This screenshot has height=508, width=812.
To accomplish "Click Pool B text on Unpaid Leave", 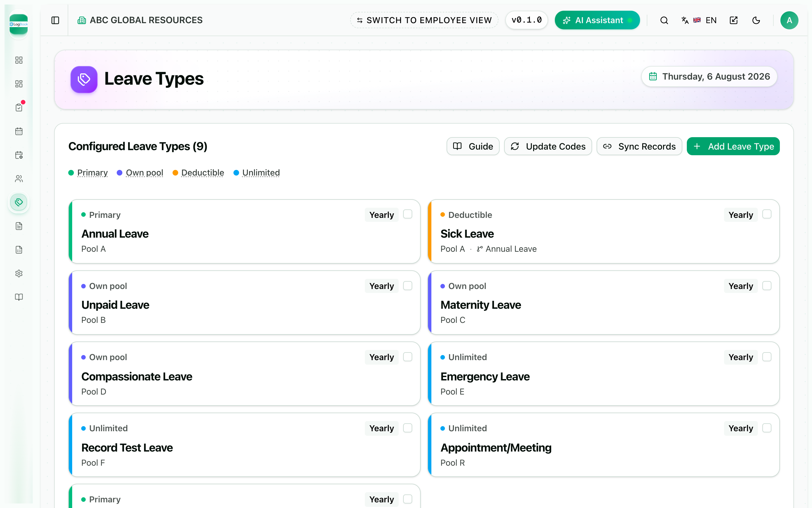I will (x=93, y=320).
